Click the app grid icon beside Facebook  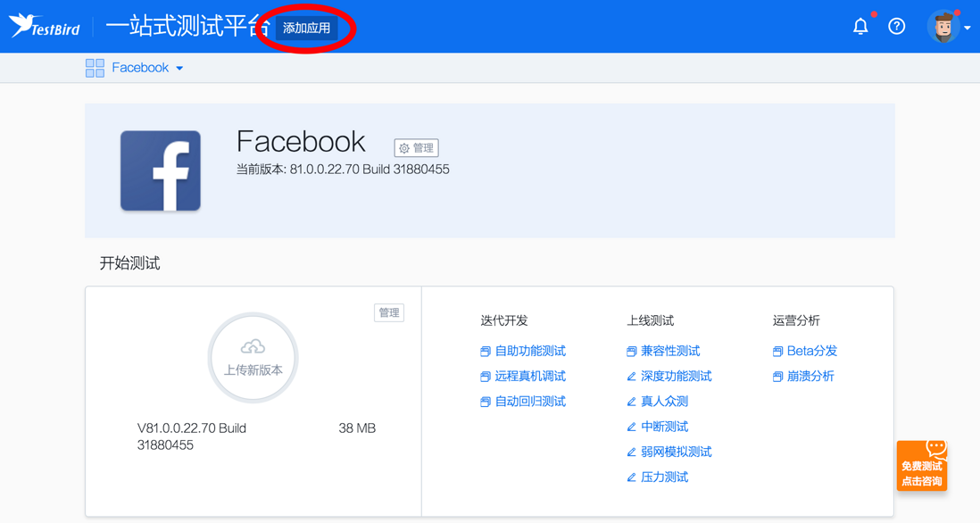(x=95, y=68)
